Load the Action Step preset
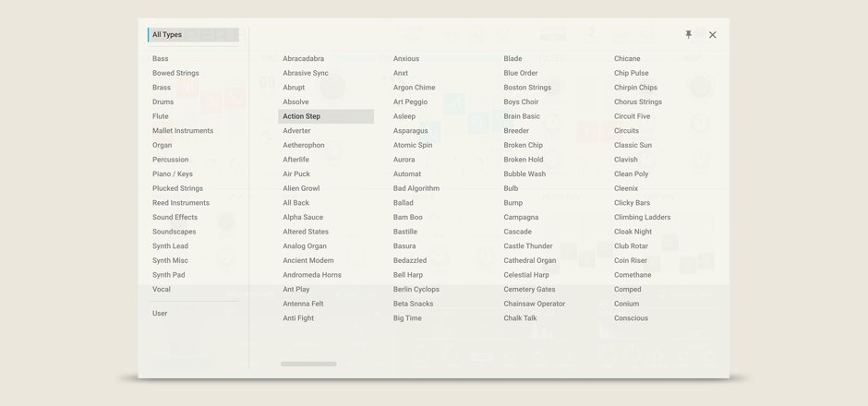The image size is (868, 406). coord(302,116)
